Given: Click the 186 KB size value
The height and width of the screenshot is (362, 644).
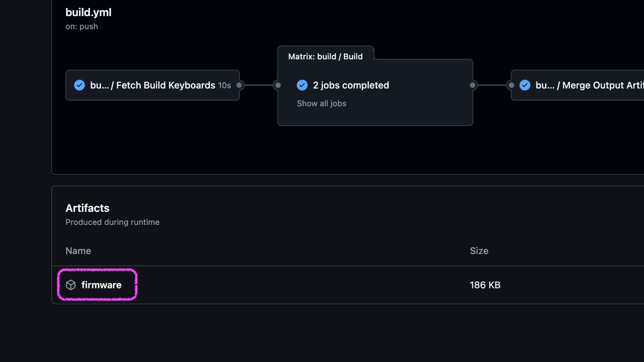Looking at the screenshot, I should tap(485, 285).
